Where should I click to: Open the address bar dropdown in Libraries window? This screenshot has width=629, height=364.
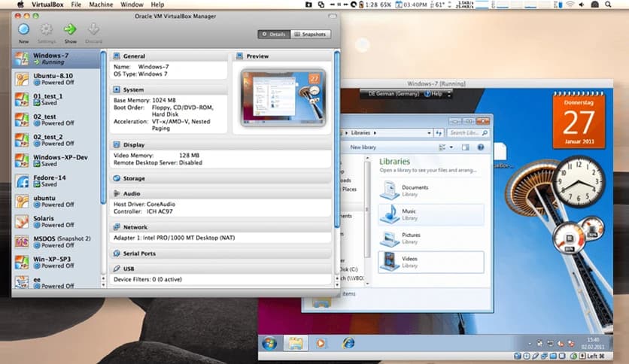(x=429, y=132)
